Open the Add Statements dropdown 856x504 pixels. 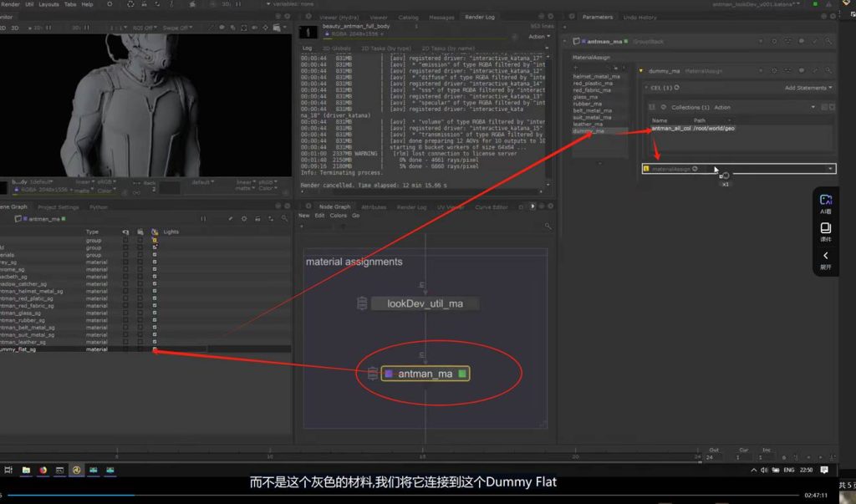click(x=808, y=88)
